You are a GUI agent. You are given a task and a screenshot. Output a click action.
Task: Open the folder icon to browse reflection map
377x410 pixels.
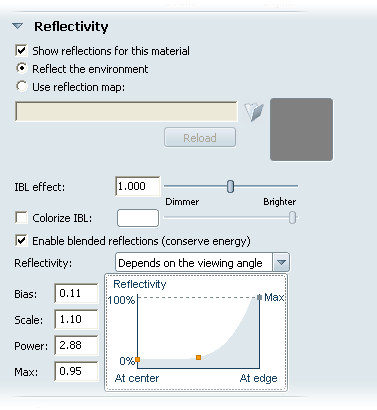[x=254, y=112]
